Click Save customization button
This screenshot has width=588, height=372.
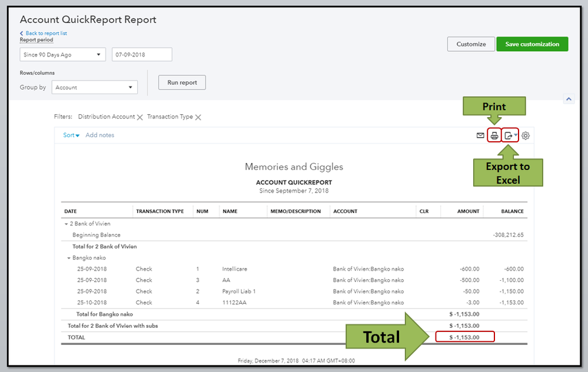[531, 44]
